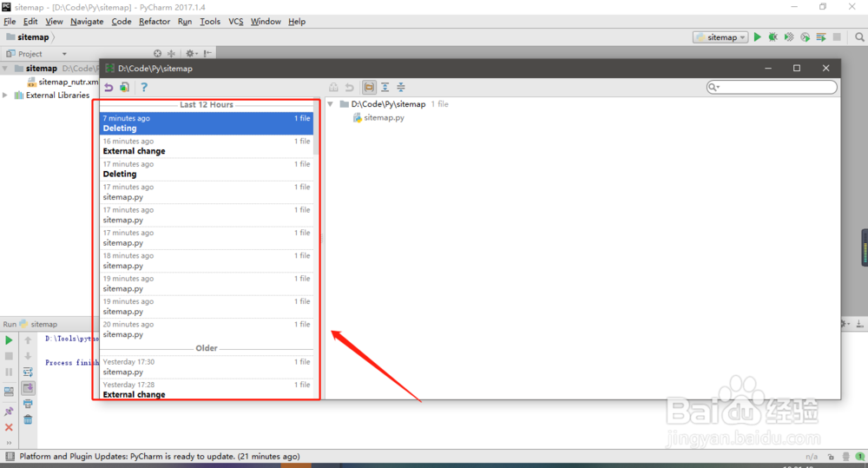Click the Profile run icon
The image size is (868, 468).
(805, 37)
